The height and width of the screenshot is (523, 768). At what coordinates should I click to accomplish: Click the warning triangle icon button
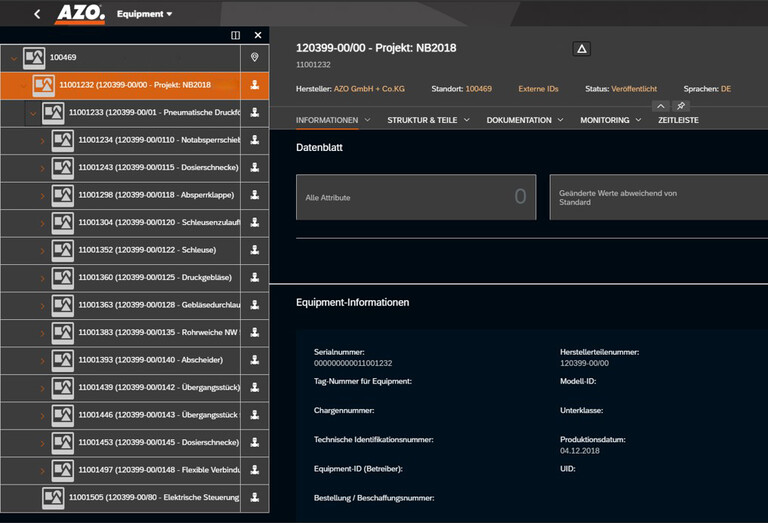tap(581, 48)
